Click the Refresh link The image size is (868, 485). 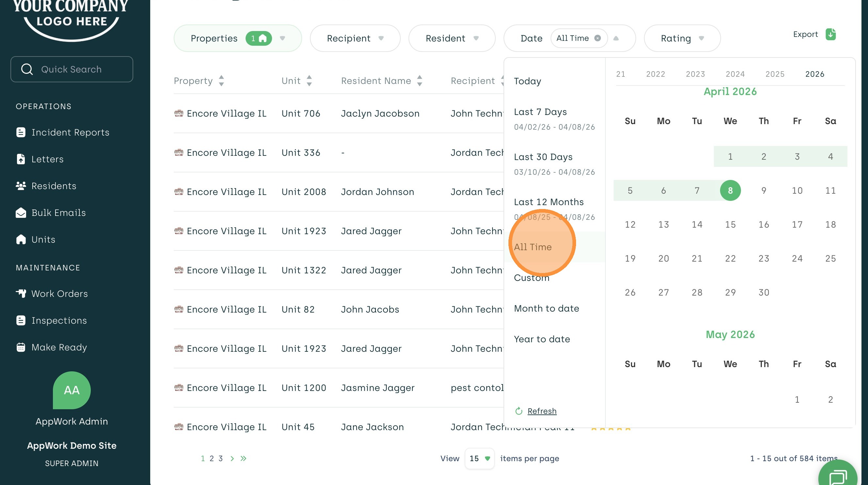(x=541, y=411)
